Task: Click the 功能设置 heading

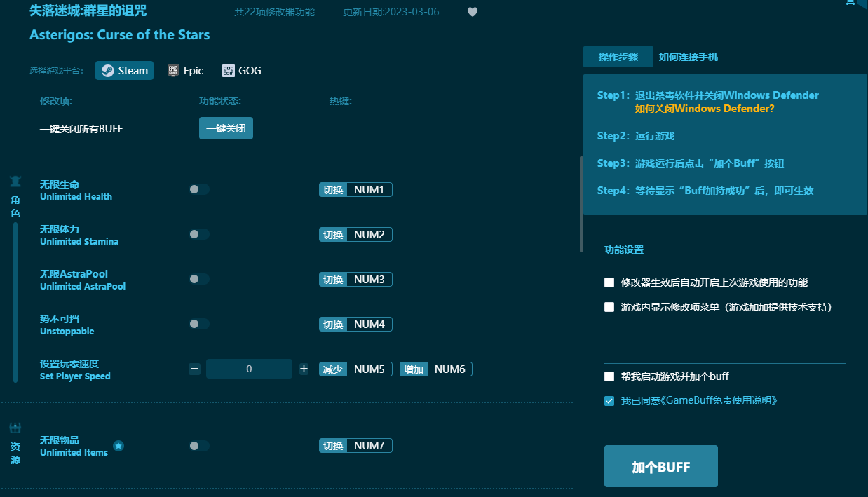Action: click(x=624, y=250)
